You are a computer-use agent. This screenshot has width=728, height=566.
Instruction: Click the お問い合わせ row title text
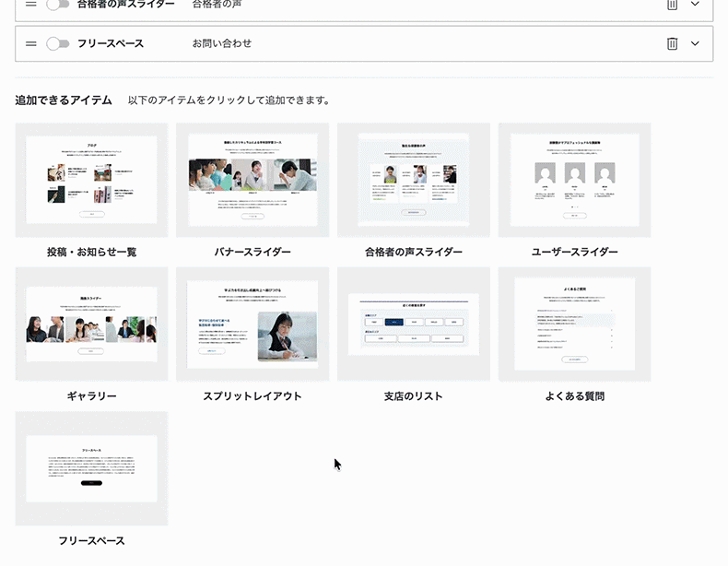(222, 43)
